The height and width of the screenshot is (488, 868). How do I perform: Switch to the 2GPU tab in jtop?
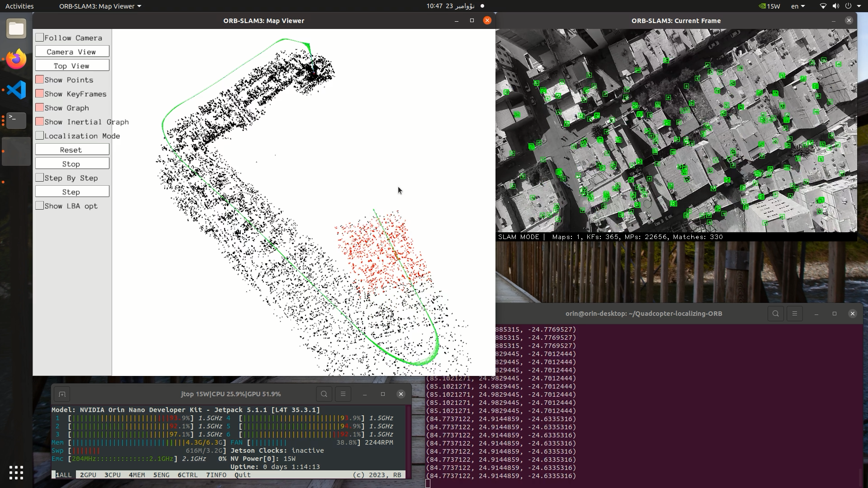tap(88, 475)
